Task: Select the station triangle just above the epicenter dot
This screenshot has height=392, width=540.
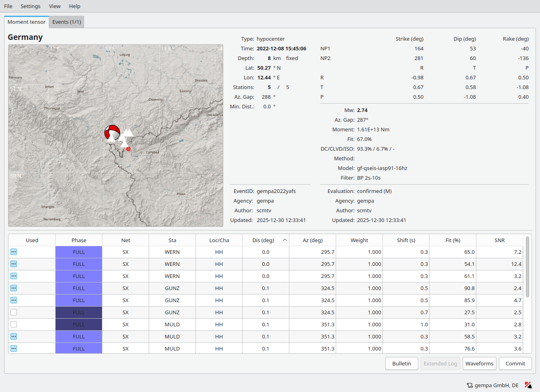Action: click(125, 143)
